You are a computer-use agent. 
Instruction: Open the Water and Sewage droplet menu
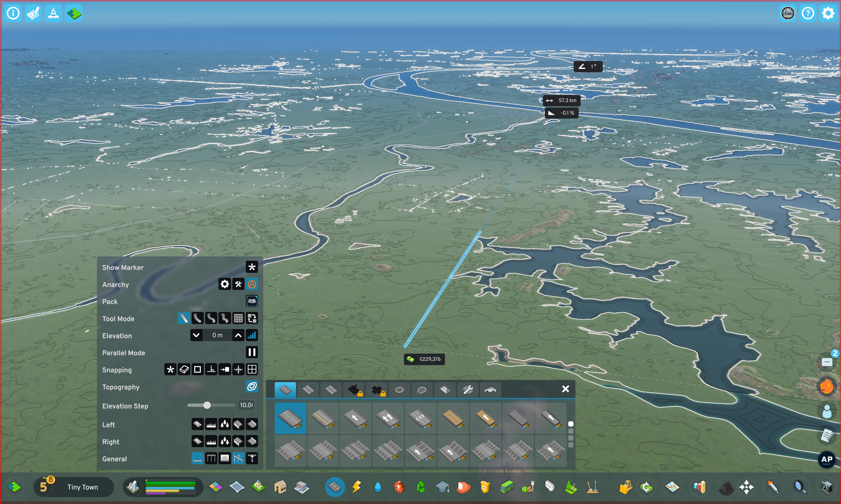point(378,487)
